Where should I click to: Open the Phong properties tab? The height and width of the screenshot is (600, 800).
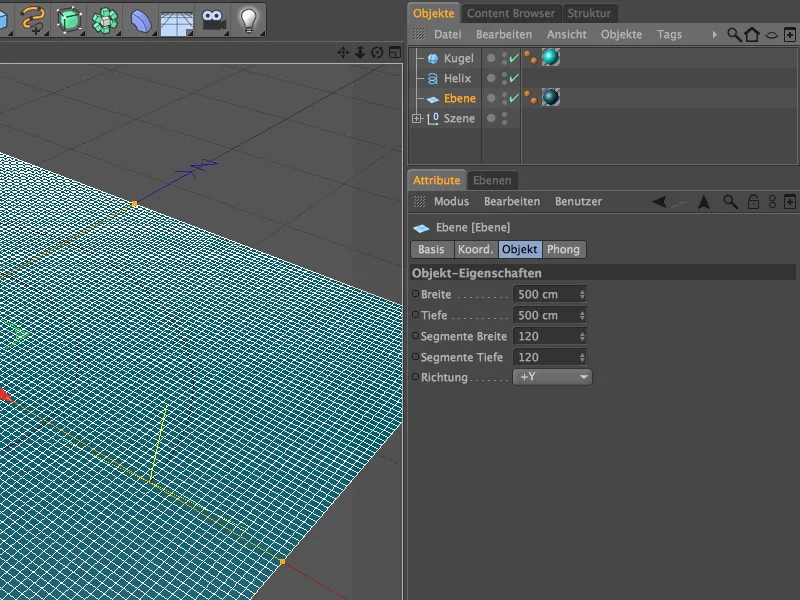click(x=563, y=249)
